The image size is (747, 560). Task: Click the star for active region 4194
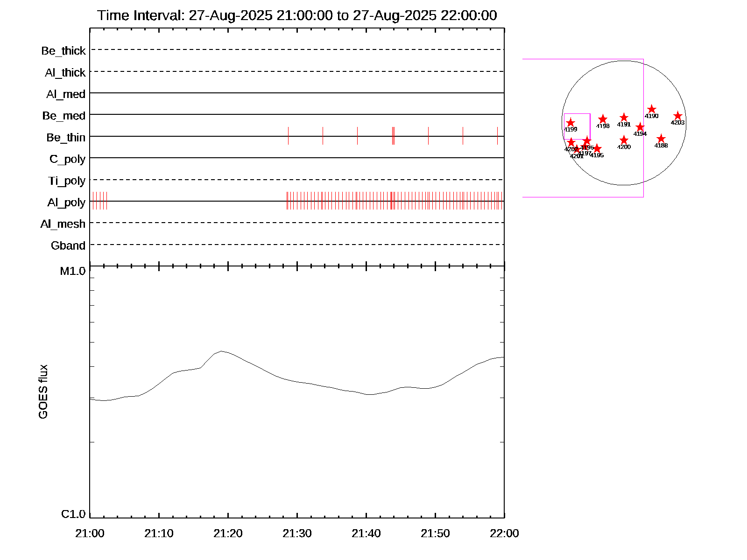pos(640,127)
